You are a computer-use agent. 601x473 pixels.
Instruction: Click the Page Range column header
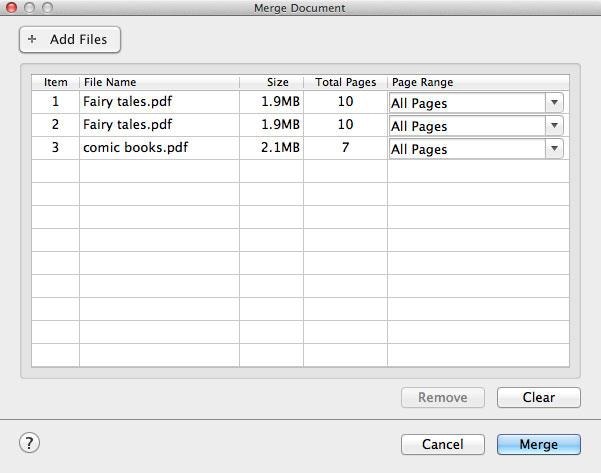point(423,82)
